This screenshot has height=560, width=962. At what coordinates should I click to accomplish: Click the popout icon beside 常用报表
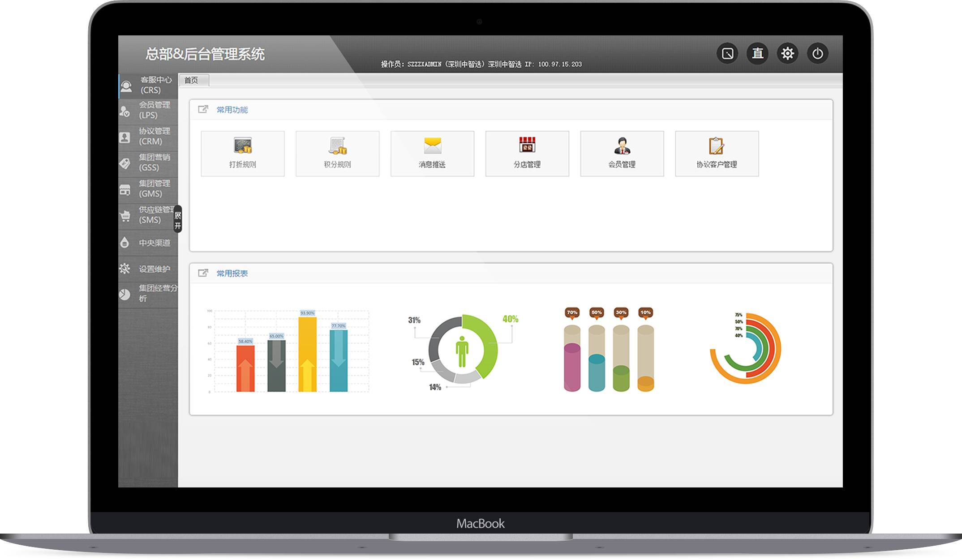pyautogui.click(x=203, y=273)
